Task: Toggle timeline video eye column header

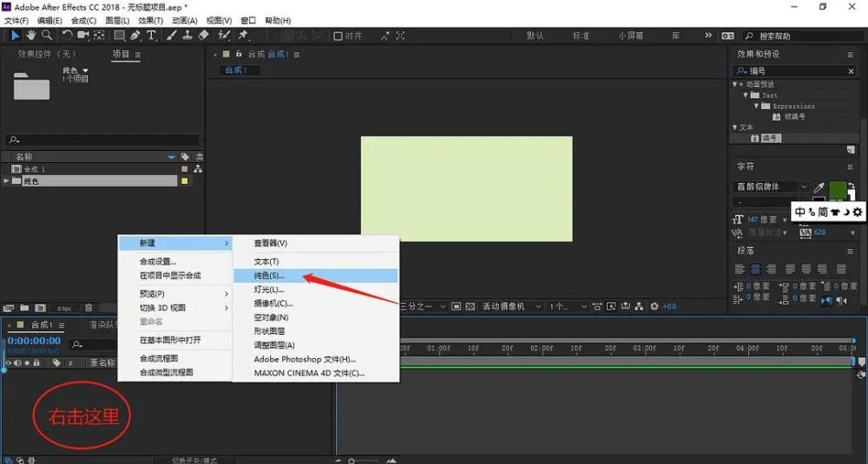Action: pos(8,363)
